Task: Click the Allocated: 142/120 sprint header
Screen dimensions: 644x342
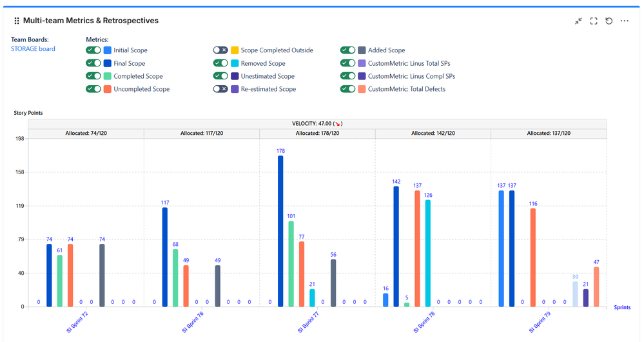Action: coord(433,133)
